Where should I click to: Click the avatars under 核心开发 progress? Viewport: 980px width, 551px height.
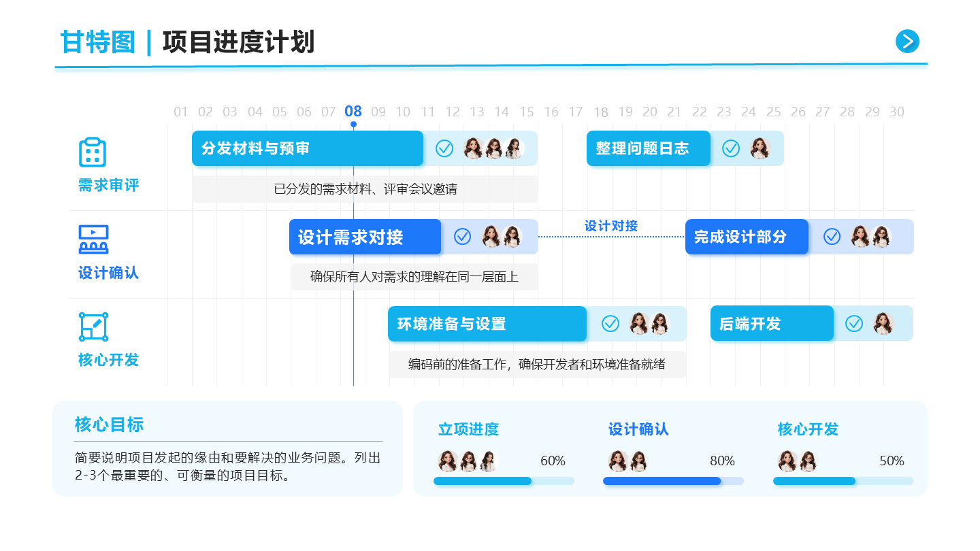point(797,461)
